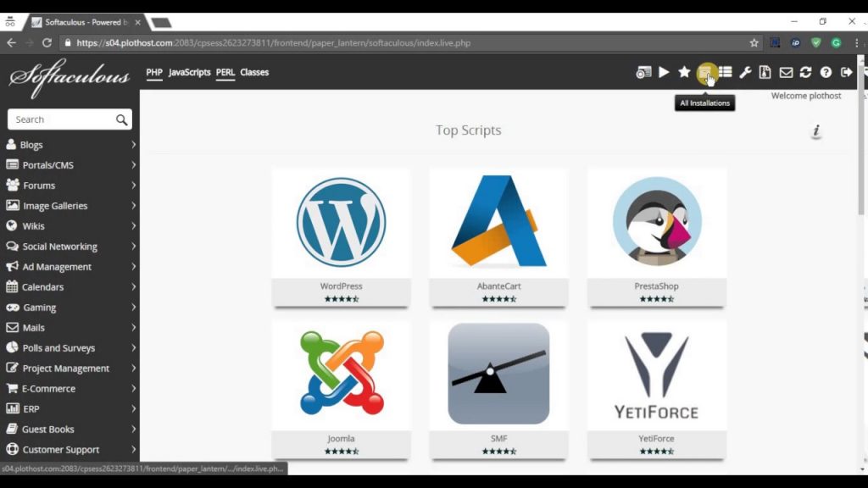The height and width of the screenshot is (488, 868).
Task: Expand the Image Galleries arrow
Action: pyautogui.click(x=133, y=205)
